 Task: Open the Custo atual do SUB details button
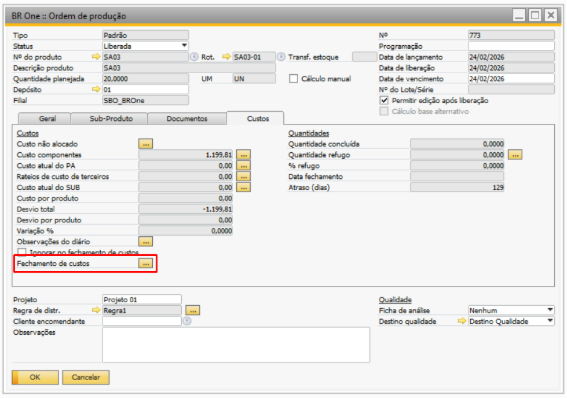pos(243,187)
